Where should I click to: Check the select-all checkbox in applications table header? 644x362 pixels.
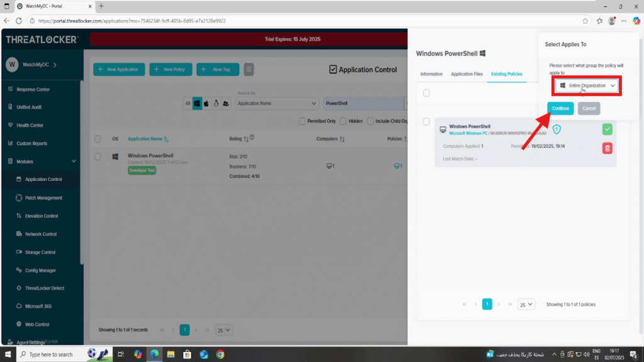point(97,139)
